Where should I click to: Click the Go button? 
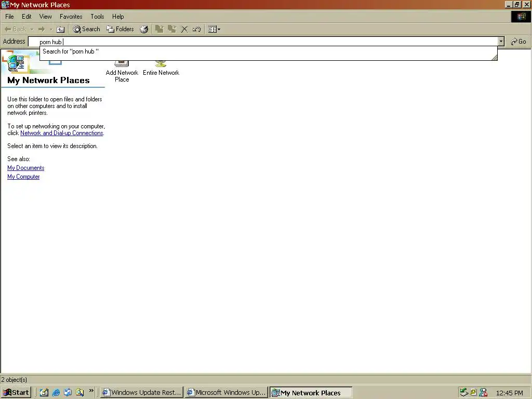(518, 42)
